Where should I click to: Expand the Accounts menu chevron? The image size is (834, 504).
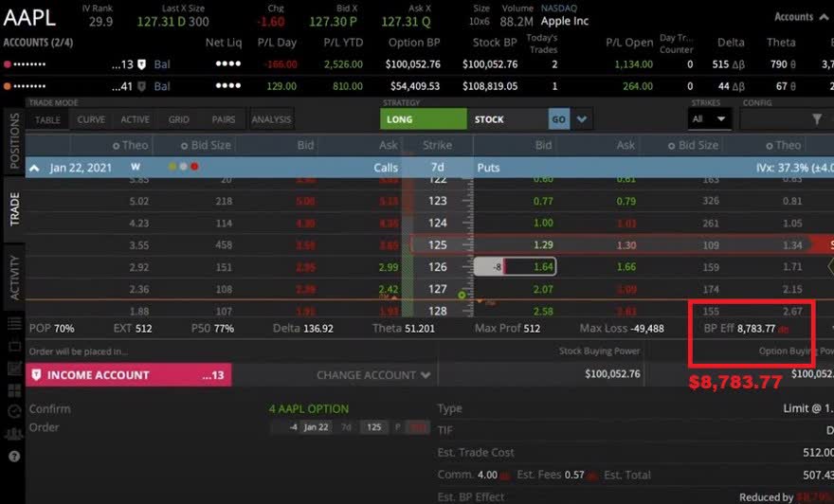coord(824,17)
